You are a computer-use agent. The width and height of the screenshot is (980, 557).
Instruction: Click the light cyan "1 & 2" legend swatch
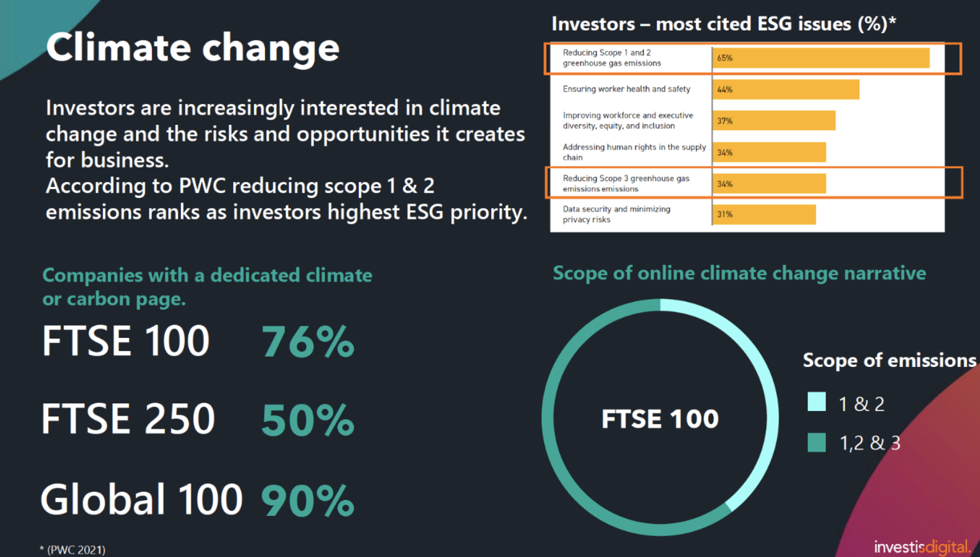[816, 402]
